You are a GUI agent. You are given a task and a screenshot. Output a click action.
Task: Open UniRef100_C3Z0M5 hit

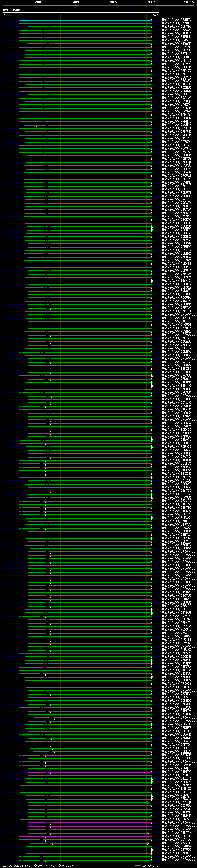pos(177,765)
